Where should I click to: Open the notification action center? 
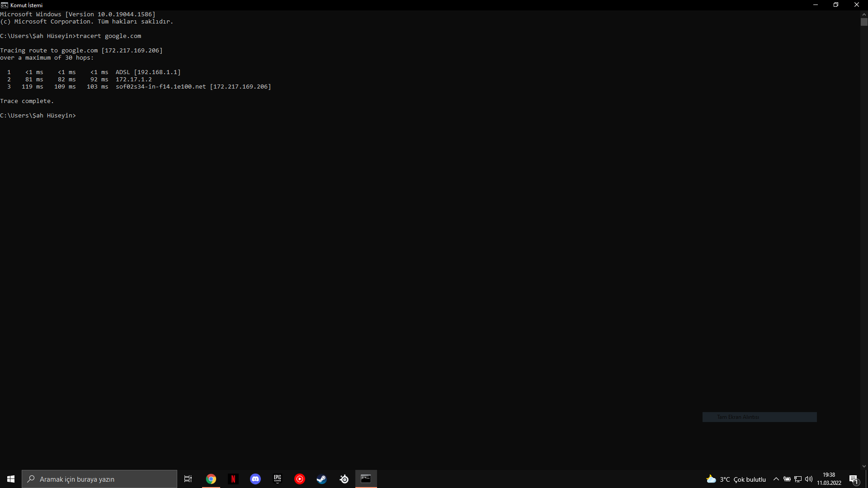[854, 479]
